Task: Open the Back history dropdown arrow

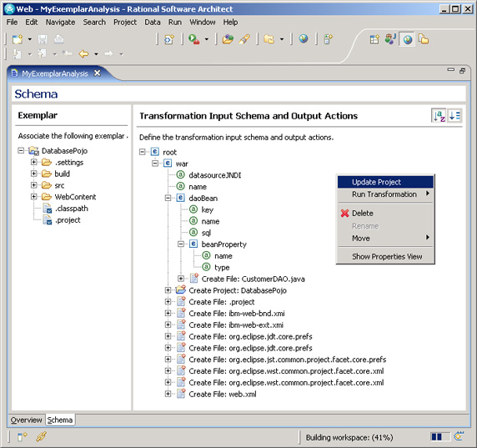Action: [x=96, y=54]
